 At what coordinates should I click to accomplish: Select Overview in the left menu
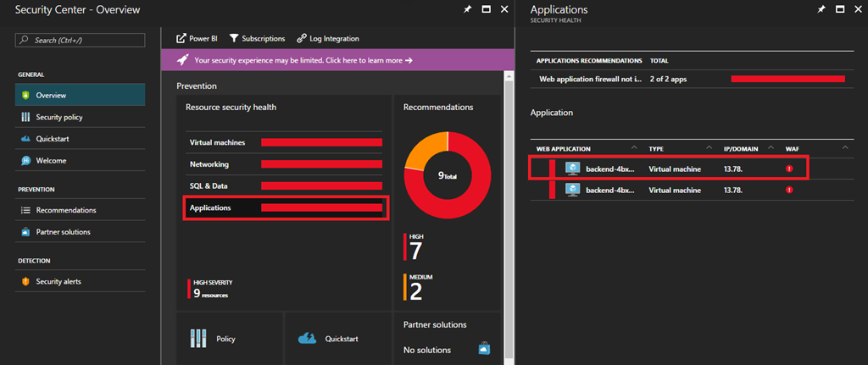pos(81,95)
